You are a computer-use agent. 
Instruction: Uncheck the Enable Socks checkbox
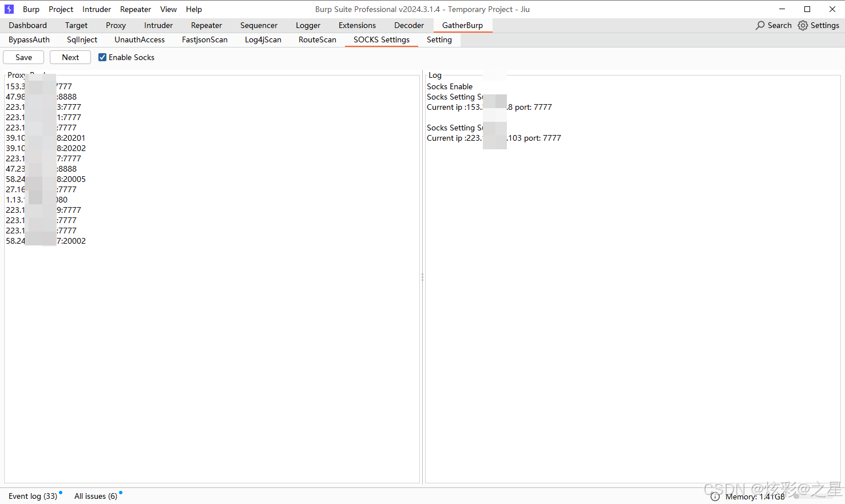(102, 57)
